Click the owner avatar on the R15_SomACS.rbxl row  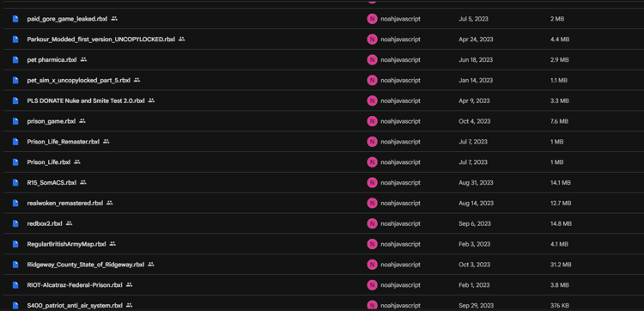pos(372,182)
